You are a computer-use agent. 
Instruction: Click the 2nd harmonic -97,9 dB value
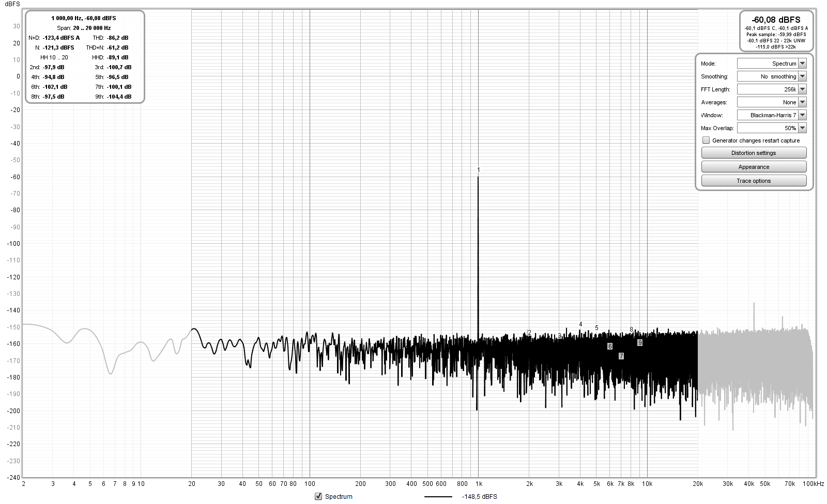(53, 67)
